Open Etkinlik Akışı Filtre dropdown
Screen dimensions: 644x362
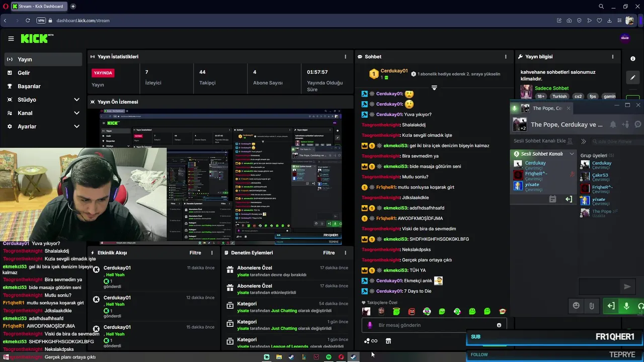pos(195,253)
